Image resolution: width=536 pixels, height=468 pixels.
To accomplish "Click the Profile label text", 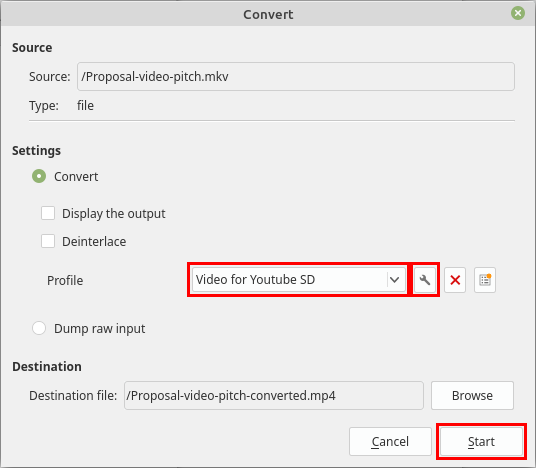I will [x=65, y=280].
